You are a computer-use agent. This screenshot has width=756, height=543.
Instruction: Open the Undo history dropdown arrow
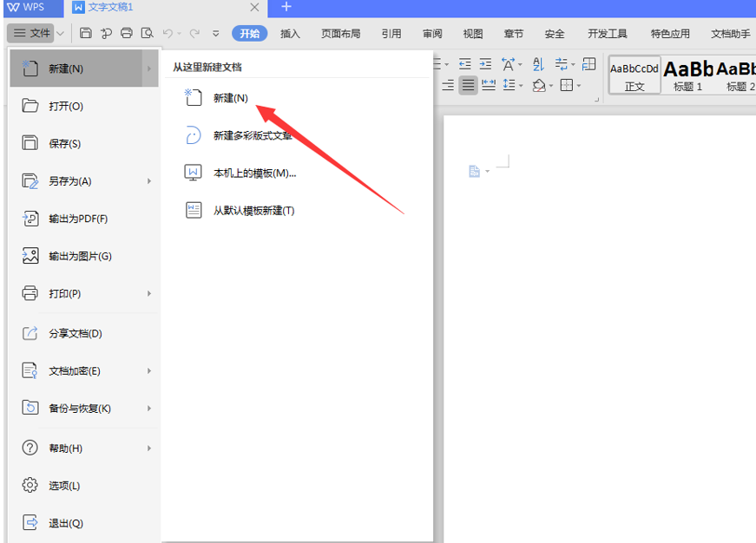pos(179,34)
